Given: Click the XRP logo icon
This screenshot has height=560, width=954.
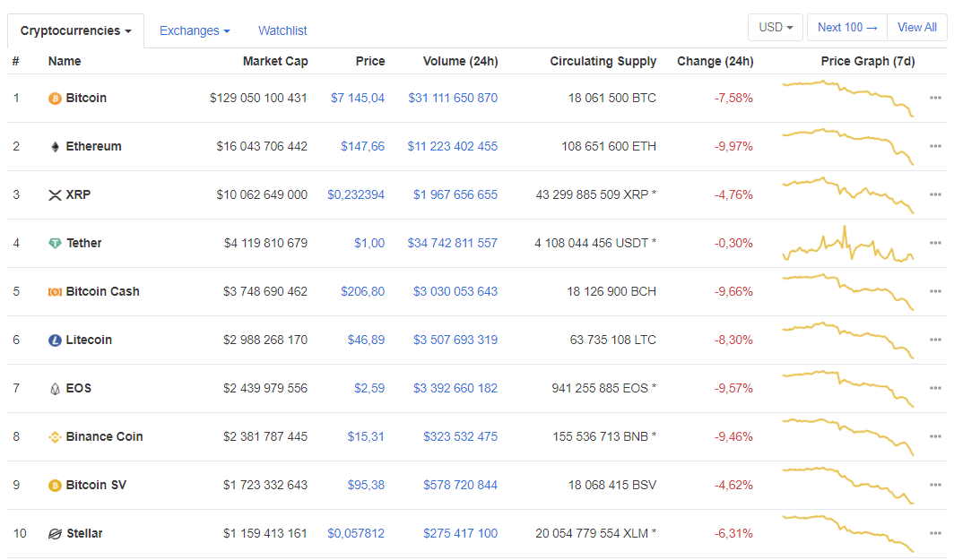Looking at the screenshot, I should pos(55,195).
